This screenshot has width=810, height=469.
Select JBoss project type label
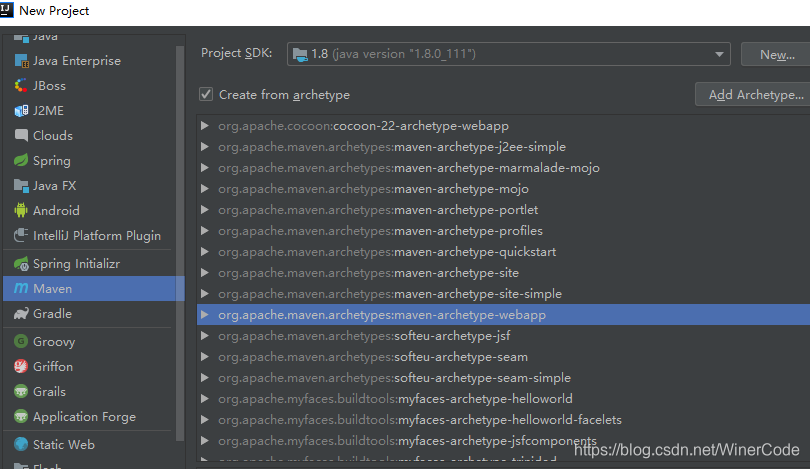tap(50, 86)
